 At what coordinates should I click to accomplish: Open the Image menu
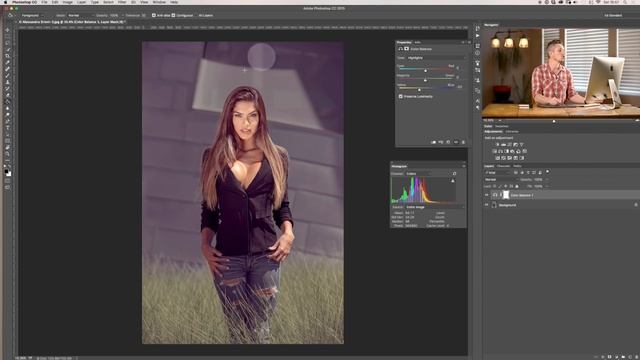click(x=67, y=2)
